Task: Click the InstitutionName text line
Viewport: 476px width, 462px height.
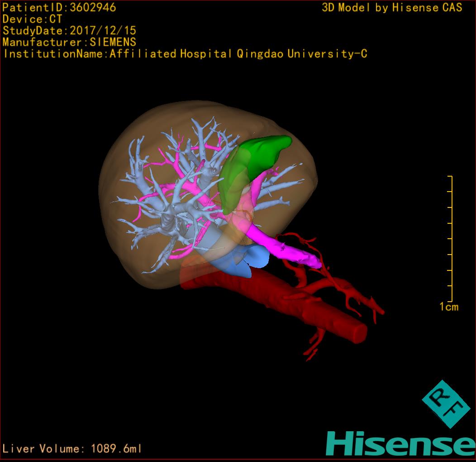Action: (185, 54)
